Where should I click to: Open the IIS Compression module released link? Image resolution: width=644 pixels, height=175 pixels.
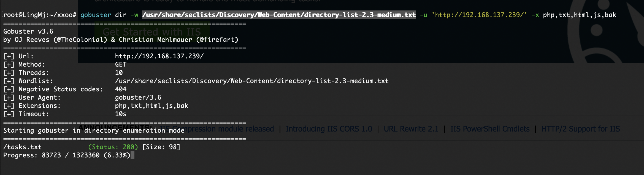tap(217, 129)
